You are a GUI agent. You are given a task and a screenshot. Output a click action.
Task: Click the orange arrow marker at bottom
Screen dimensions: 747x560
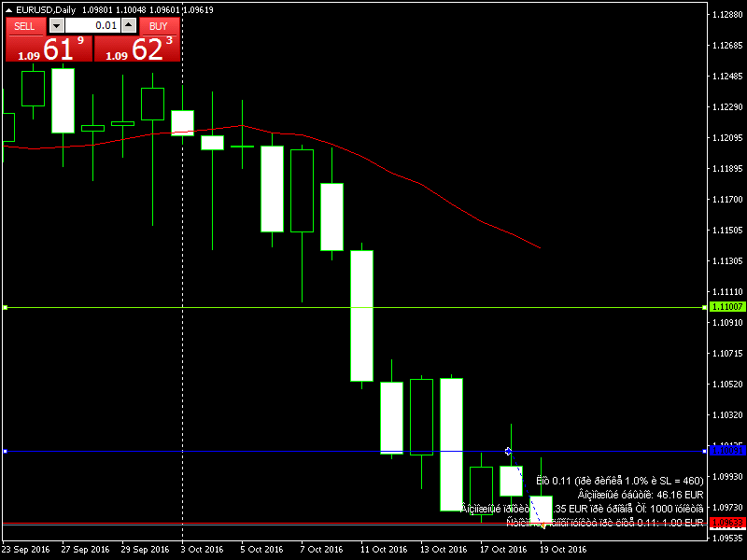point(543,525)
